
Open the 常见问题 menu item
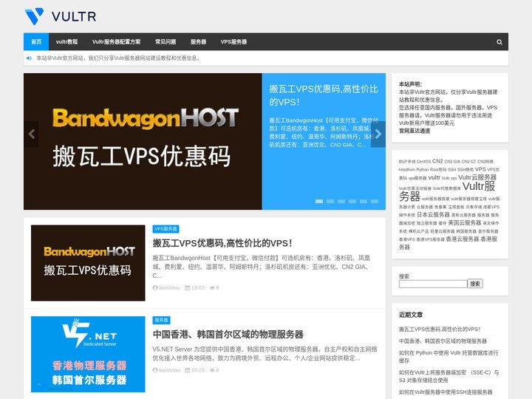tap(166, 41)
